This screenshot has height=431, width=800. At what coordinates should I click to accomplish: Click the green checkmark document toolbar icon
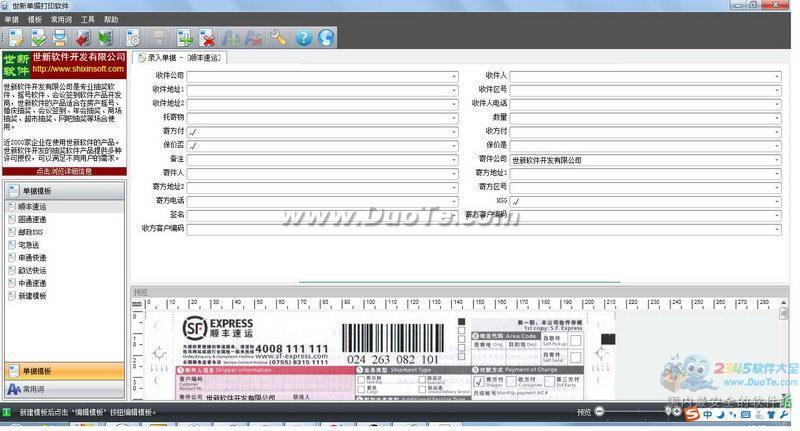pyautogui.click(x=38, y=38)
